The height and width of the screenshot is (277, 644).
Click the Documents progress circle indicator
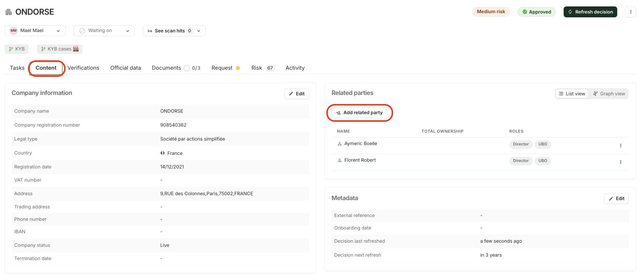point(187,68)
